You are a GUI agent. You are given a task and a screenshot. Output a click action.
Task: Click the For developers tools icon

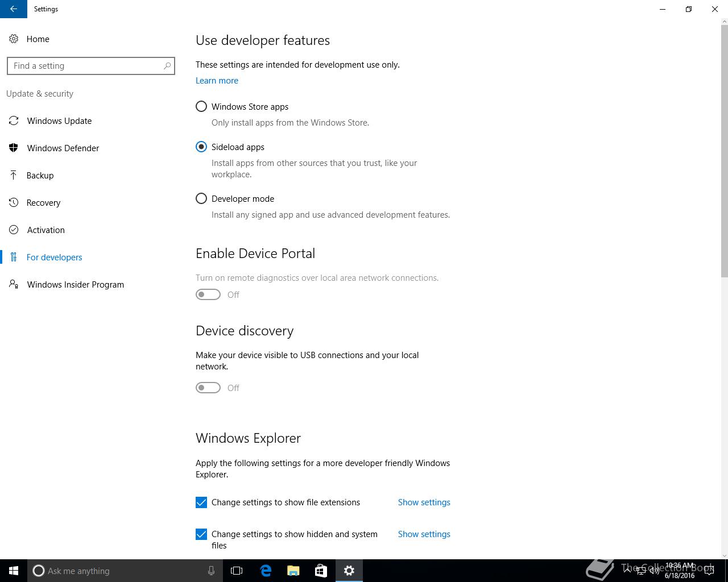coord(14,257)
